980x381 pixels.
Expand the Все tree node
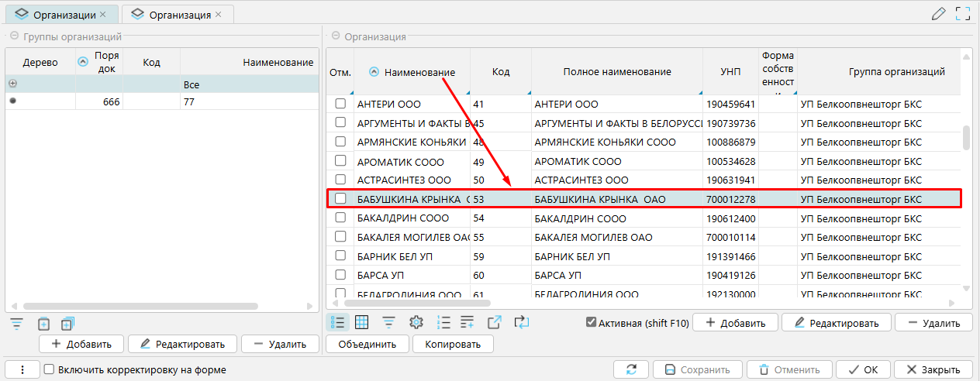[12, 84]
